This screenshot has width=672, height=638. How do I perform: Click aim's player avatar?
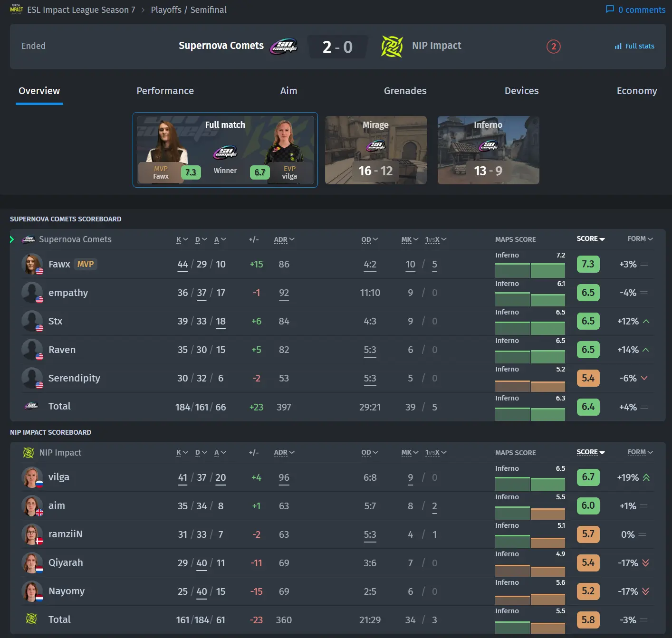pyautogui.click(x=32, y=506)
